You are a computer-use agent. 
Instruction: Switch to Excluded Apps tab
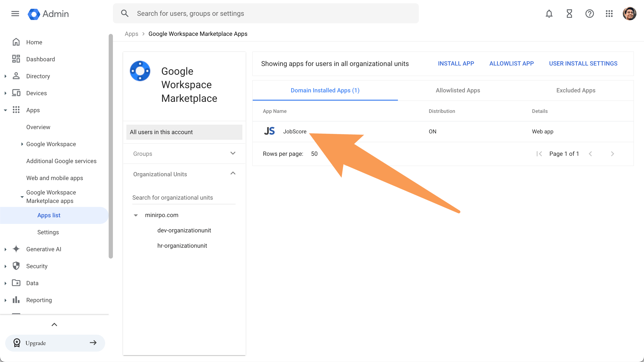576,90
